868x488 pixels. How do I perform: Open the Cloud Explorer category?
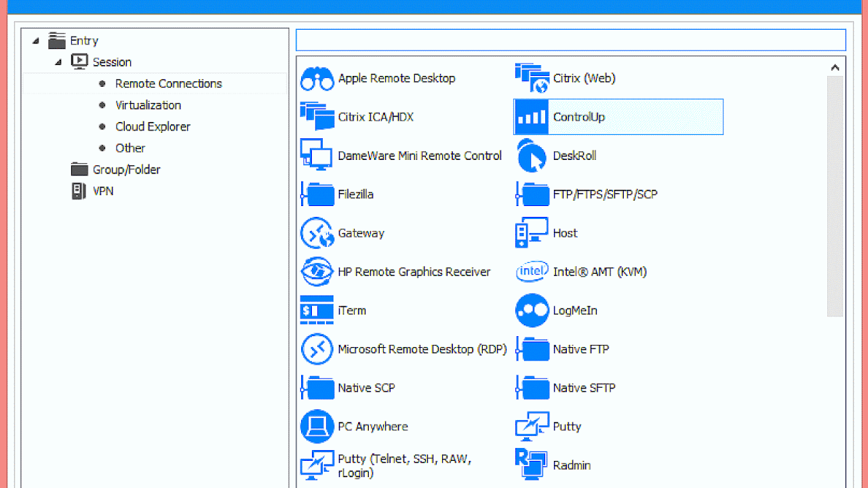[153, 127]
